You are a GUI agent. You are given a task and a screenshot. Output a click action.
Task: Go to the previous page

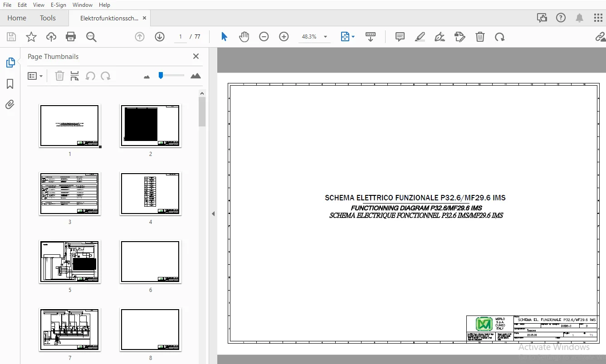[x=140, y=37]
